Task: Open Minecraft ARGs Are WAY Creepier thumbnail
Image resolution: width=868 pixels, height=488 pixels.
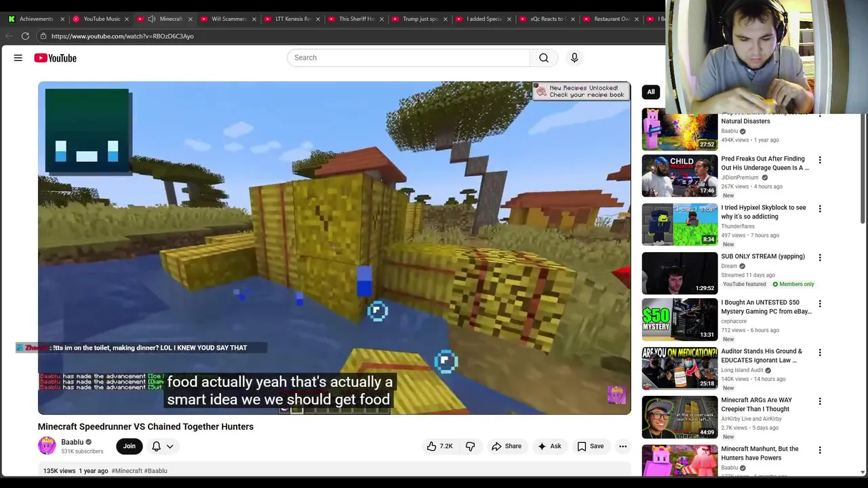Action: [x=679, y=417]
